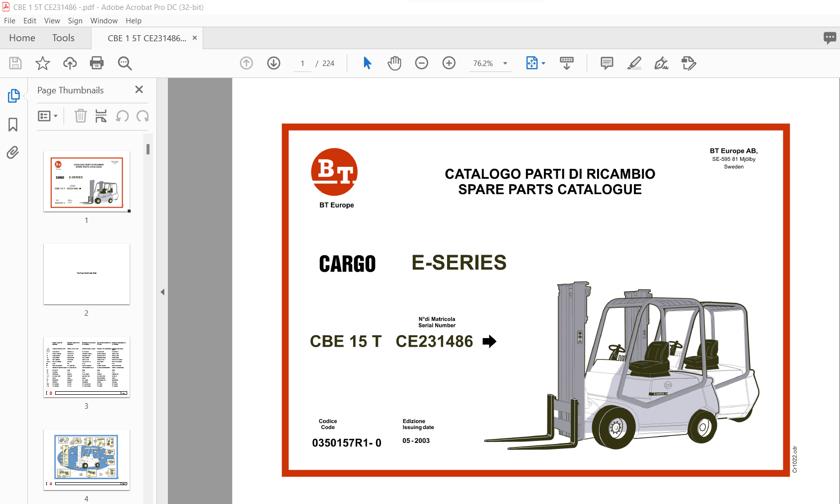This screenshot has height=504, width=840.
Task: Open the comments chat bubble icon at top right
Action: coord(830,38)
